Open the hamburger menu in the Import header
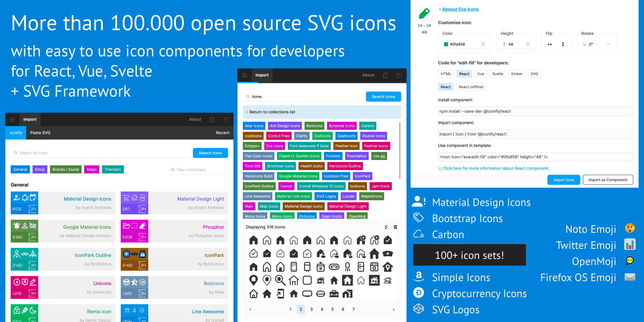 [x=245, y=75]
